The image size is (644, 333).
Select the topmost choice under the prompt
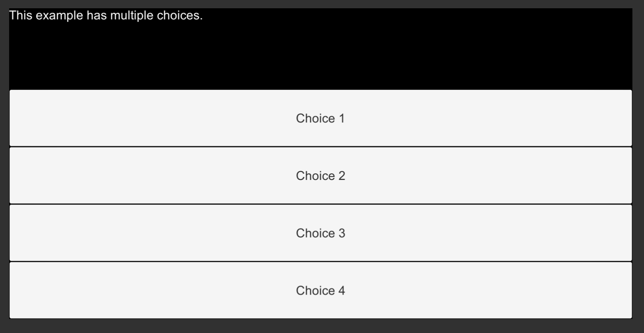[320, 118]
